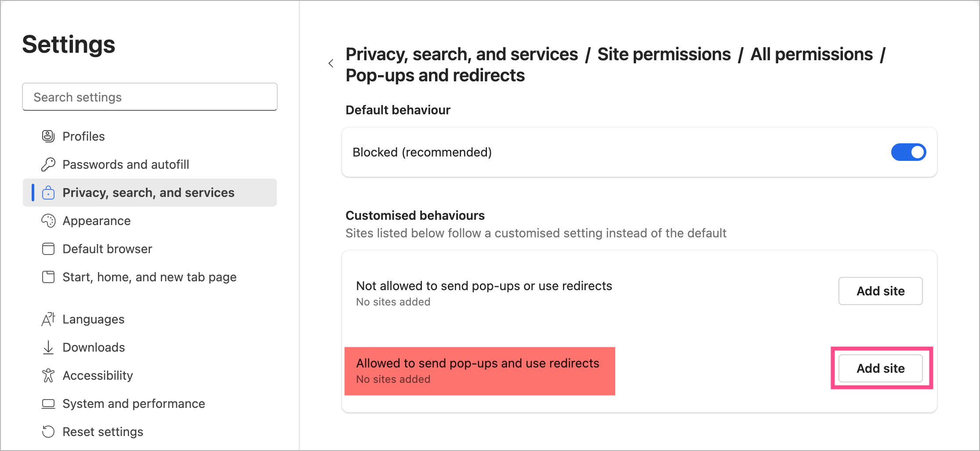The image size is (980, 451).
Task: Click the Start, home, and new tab icon
Action: (48, 277)
